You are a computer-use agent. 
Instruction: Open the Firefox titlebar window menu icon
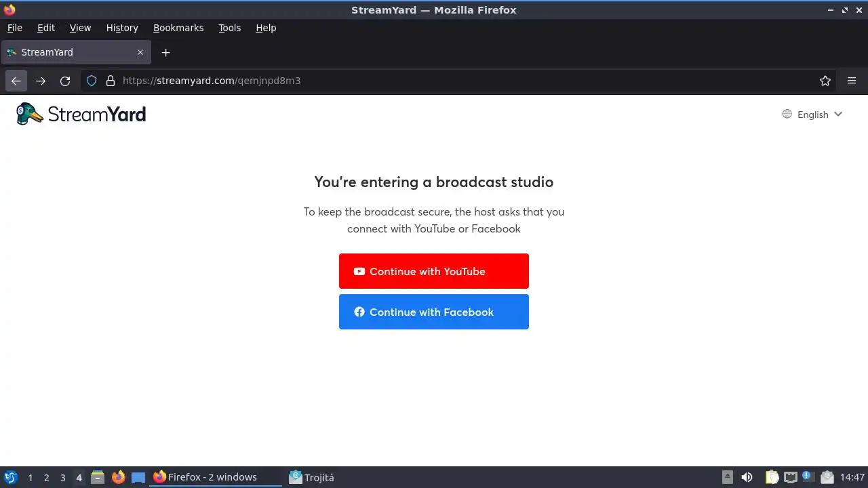(9, 10)
